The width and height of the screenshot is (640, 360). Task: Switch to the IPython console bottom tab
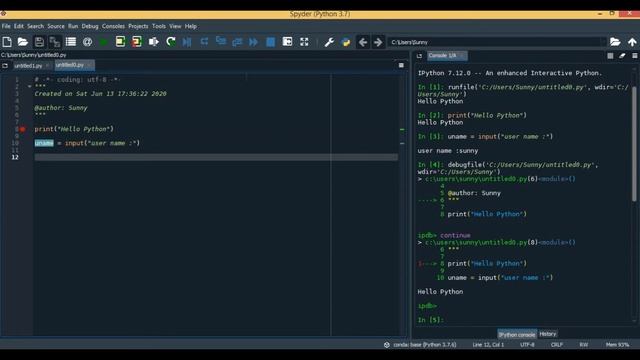coord(517,334)
